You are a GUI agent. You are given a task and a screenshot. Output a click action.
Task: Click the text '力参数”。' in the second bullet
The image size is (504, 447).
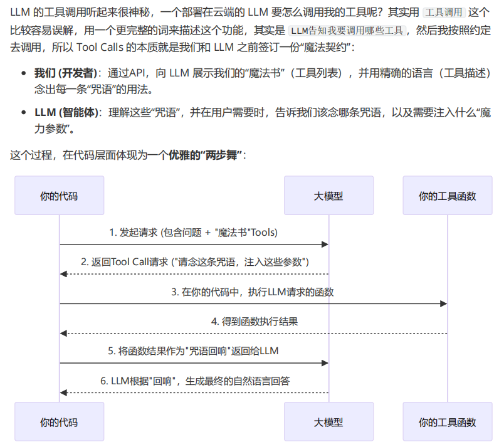coord(55,129)
